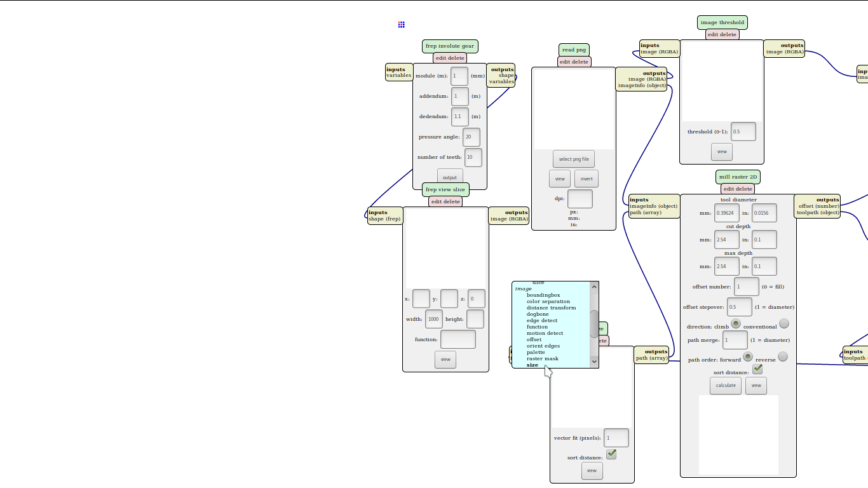Click the 'select png file' button
This screenshot has height=488, width=868.
(x=574, y=159)
